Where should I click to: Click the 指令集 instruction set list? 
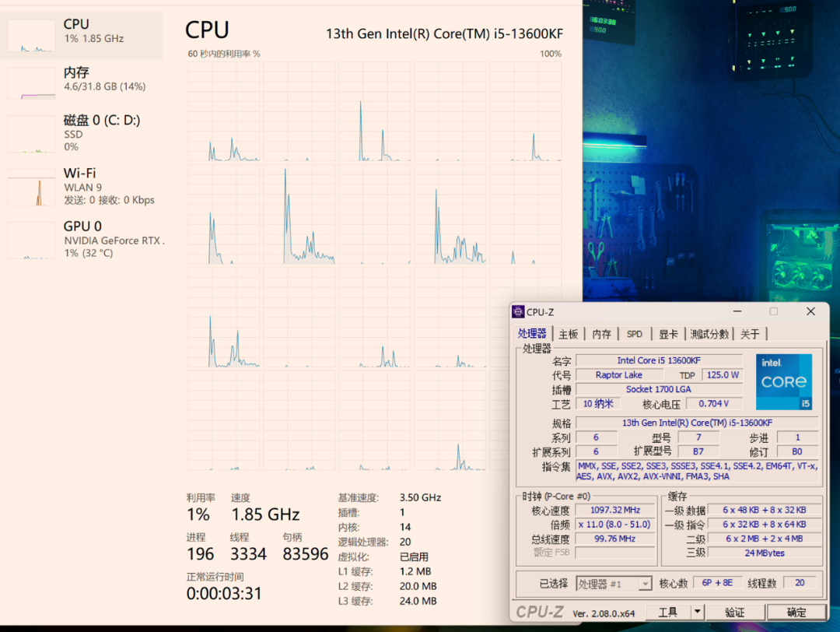pos(697,471)
